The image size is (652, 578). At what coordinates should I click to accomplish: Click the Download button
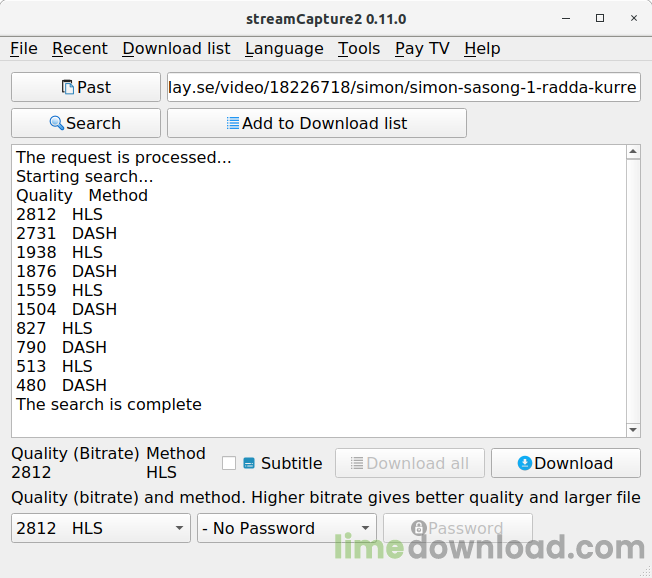566,463
